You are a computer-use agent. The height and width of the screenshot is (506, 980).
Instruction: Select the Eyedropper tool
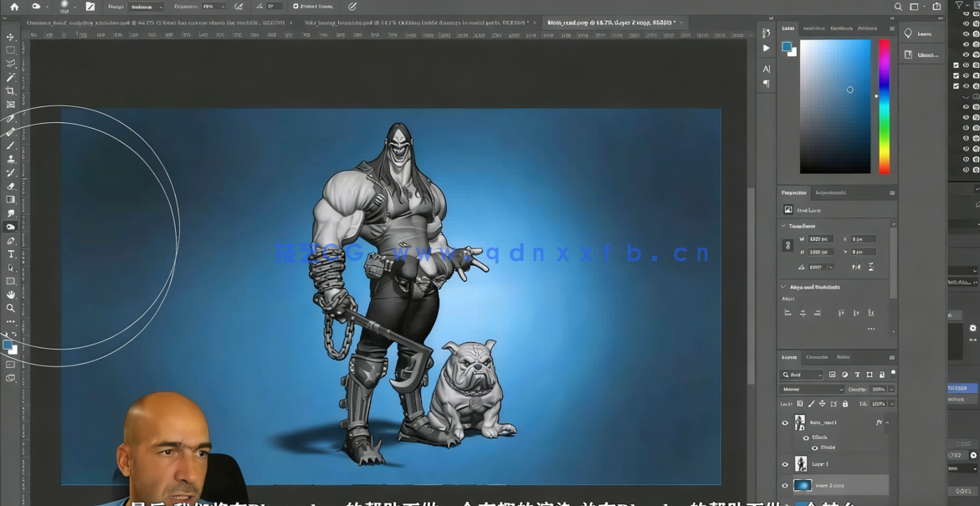tap(10, 120)
